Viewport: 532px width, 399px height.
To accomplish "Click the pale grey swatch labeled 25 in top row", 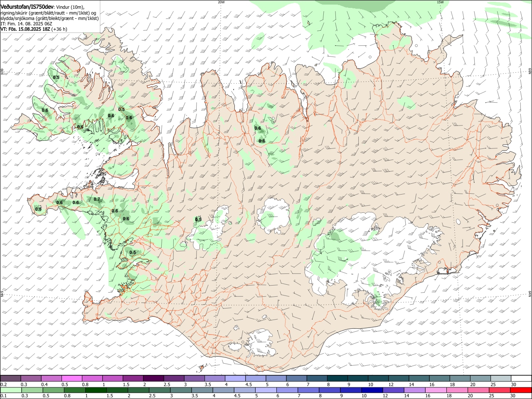I will click(x=500, y=379).
